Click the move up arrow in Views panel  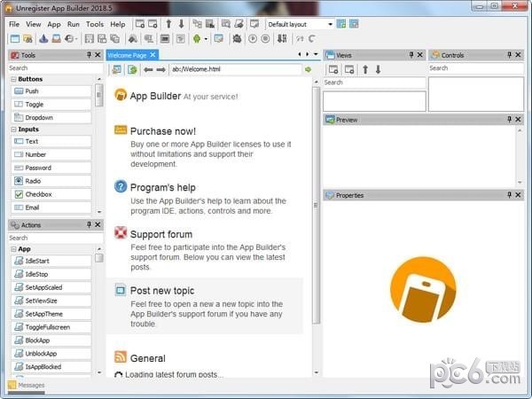tap(364, 69)
